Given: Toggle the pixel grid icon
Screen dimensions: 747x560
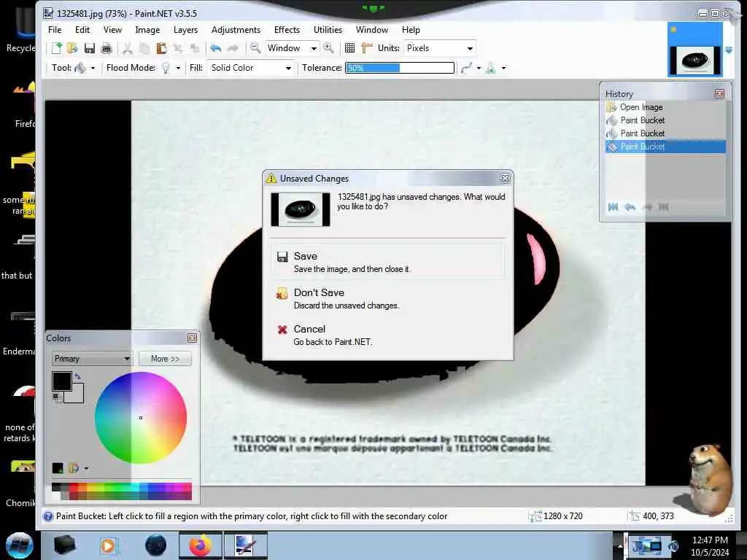Looking at the screenshot, I should (x=349, y=48).
